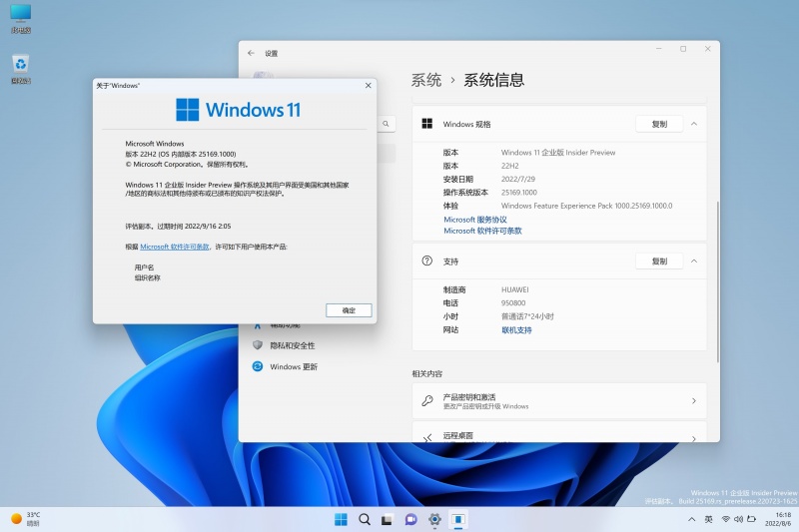Click the expiry line 2022/9/16 2:05
The image size is (799, 532).
(x=178, y=226)
